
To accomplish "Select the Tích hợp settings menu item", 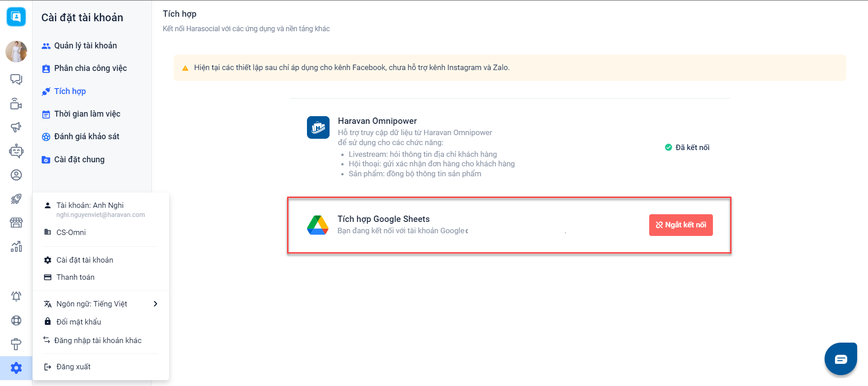I will point(64,91).
